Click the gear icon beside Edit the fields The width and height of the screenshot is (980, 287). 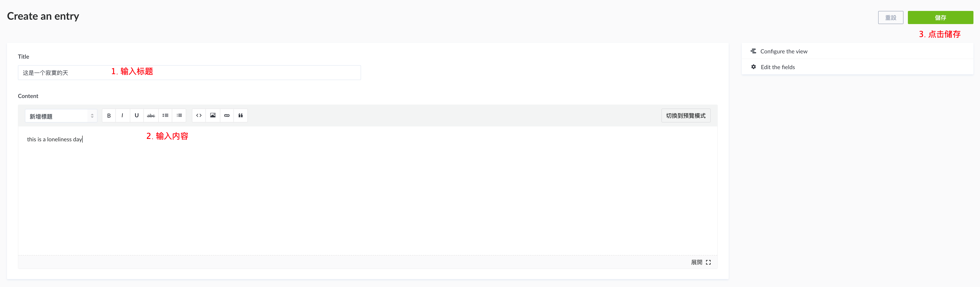point(753,67)
